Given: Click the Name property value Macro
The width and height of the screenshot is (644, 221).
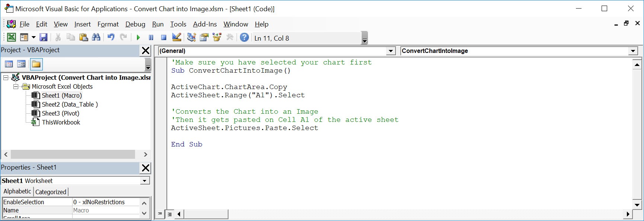Looking at the screenshot, I should coord(106,210).
